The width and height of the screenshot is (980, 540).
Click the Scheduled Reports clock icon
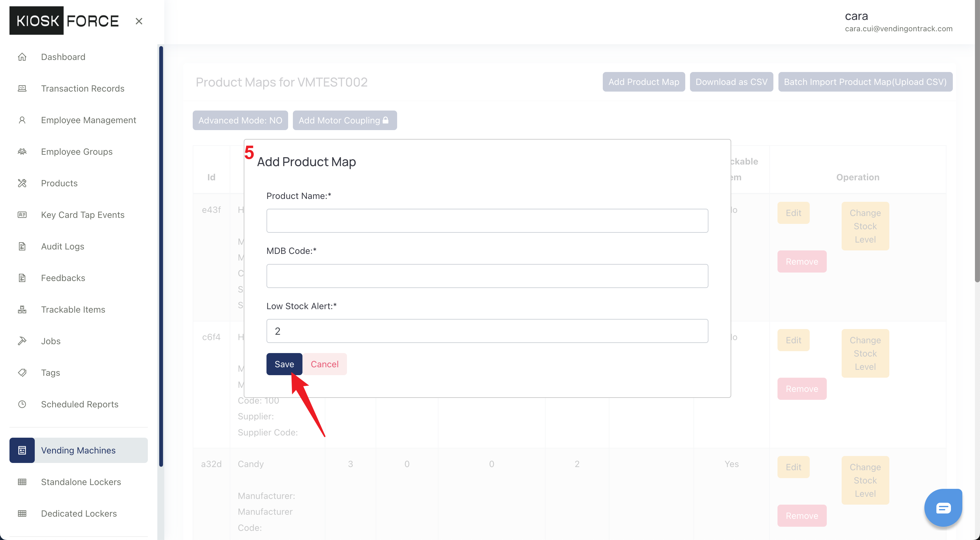coord(22,404)
